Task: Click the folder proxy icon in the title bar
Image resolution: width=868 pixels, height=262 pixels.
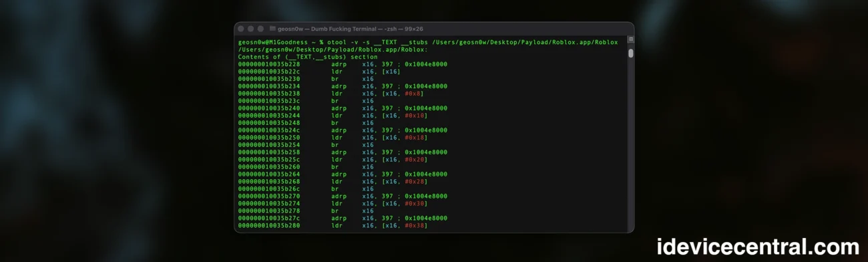Action: pyautogui.click(x=272, y=29)
